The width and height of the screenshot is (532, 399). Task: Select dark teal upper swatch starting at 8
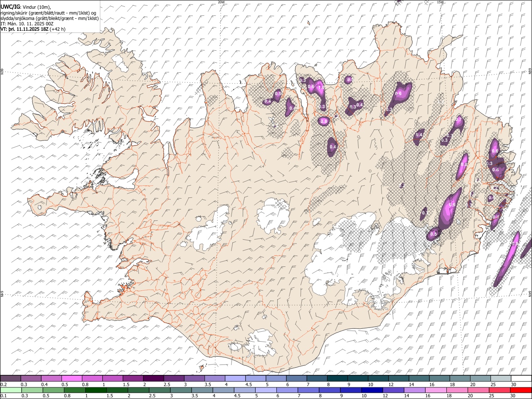tap(337, 379)
